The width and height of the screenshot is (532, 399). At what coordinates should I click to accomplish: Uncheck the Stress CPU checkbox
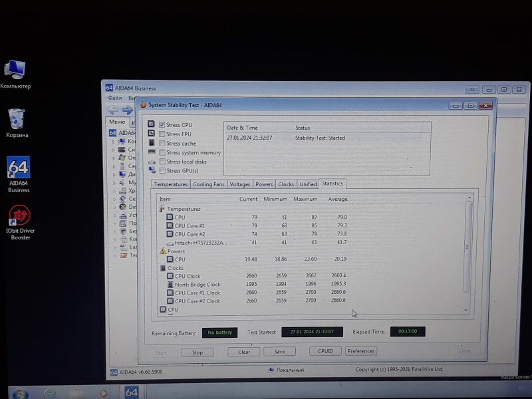pos(162,125)
